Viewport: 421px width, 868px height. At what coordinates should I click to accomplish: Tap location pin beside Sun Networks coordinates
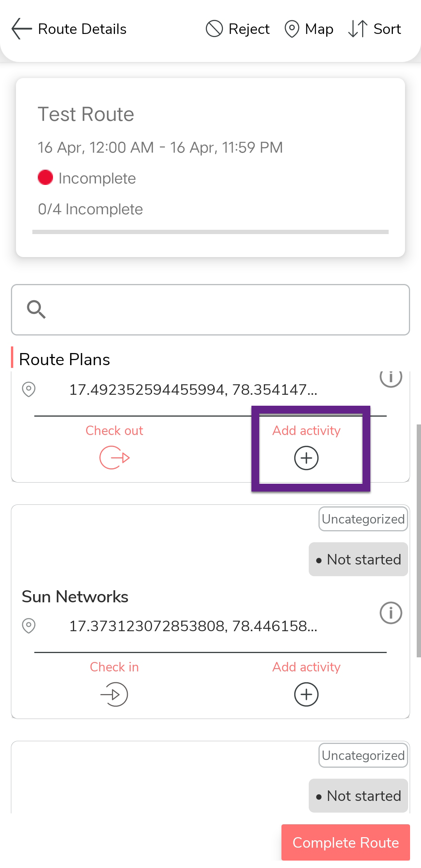click(29, 626)
